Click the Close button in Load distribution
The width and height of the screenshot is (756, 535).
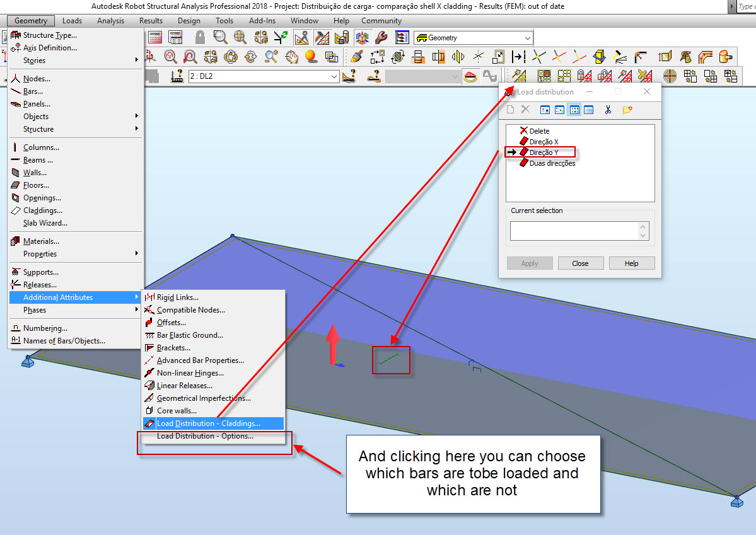(581, 263)
